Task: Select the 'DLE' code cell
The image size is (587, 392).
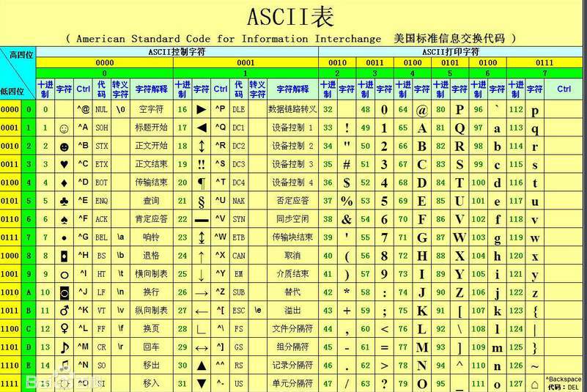Action: click(x=239, y=110)
